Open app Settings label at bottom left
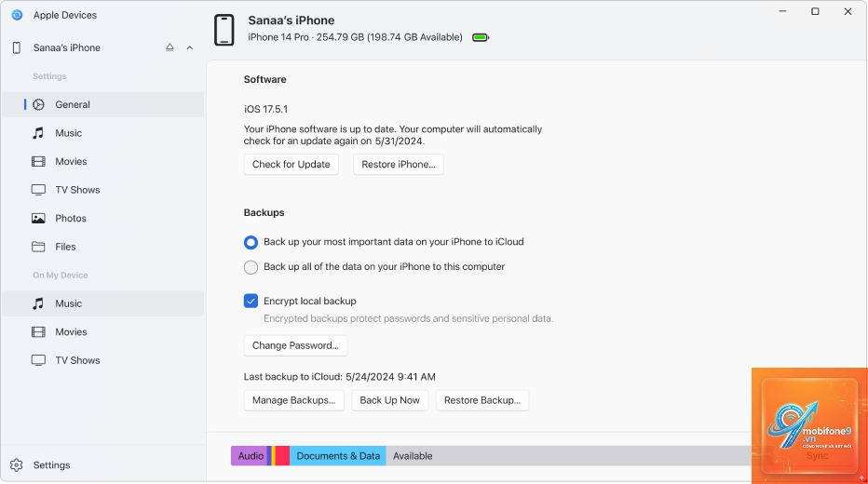Image resolution: width=868 pixels, height=484 pixels. coord(51,465)
